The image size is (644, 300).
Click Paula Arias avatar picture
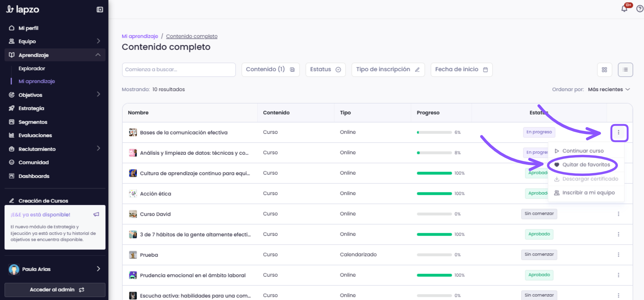[14, 269]
